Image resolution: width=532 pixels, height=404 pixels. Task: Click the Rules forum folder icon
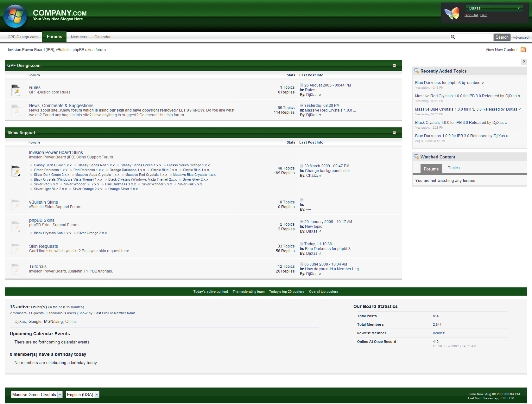[16, 90]
